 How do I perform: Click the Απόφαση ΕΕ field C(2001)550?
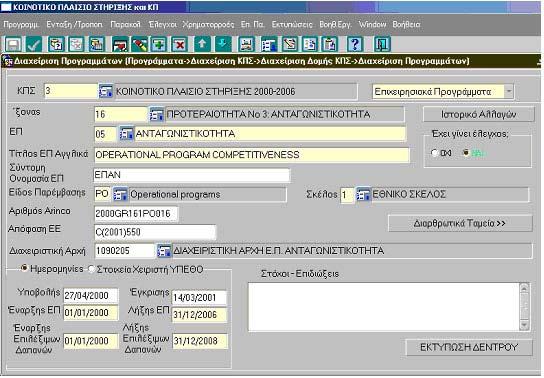pos(155,232)
